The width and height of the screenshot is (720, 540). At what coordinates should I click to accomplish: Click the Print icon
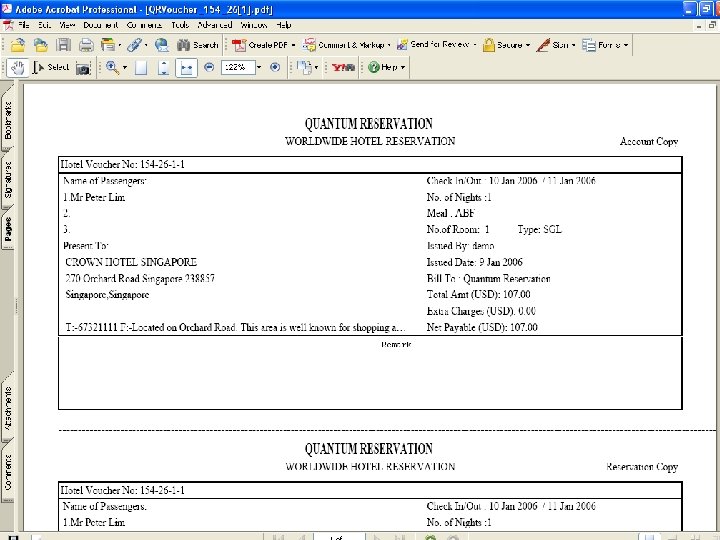tap(86, 45)
